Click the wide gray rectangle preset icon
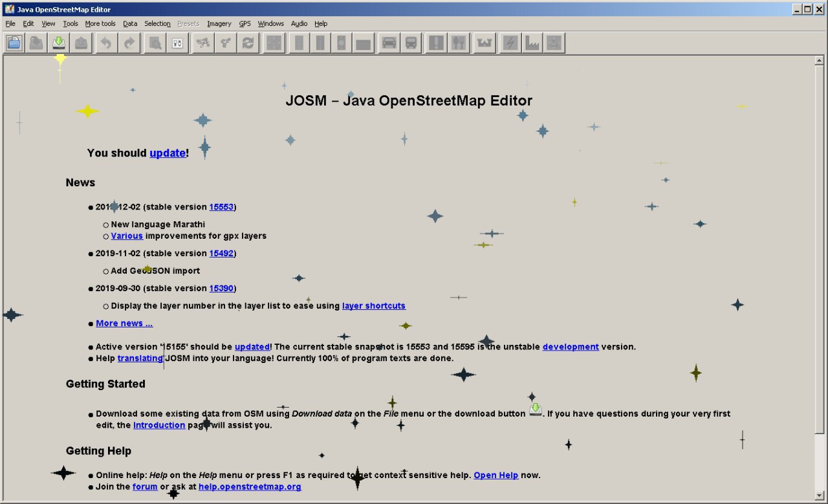Screen dimensions: 828x504 363,43
